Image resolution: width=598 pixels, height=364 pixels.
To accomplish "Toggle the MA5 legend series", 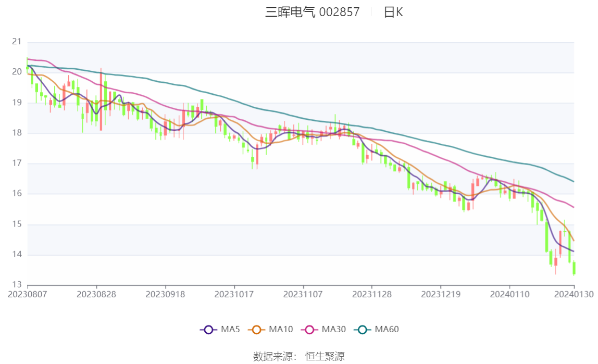I will (x=220, y=329).
